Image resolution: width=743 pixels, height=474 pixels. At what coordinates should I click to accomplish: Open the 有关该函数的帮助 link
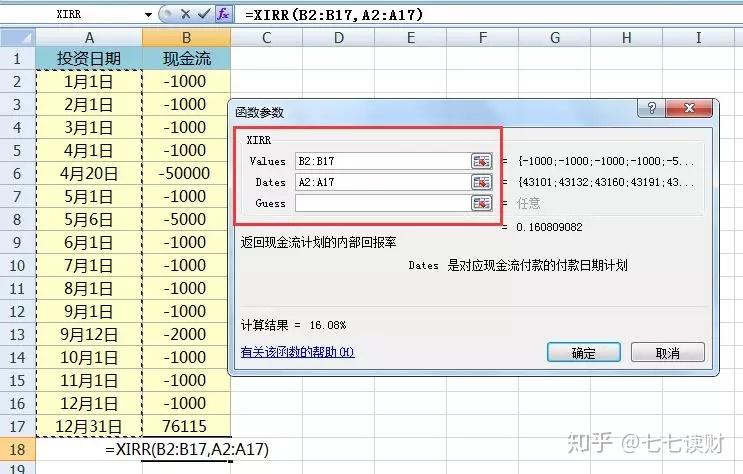pos(297,352)
